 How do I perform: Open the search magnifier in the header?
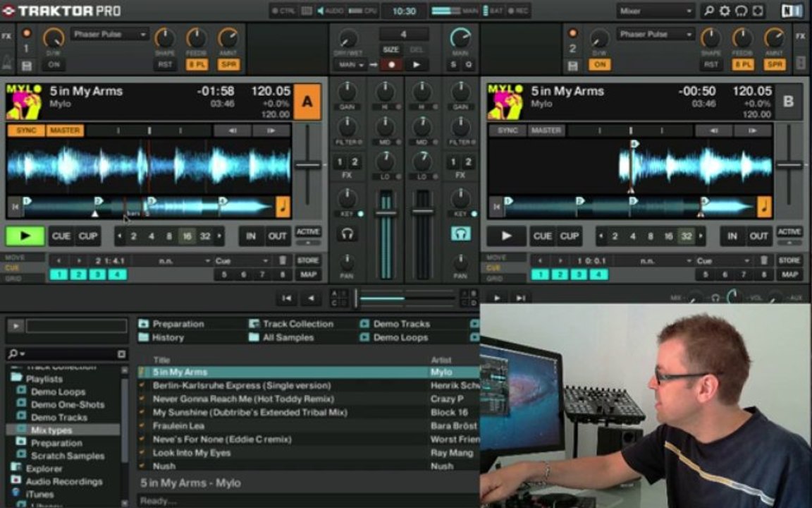pos(708,11)
